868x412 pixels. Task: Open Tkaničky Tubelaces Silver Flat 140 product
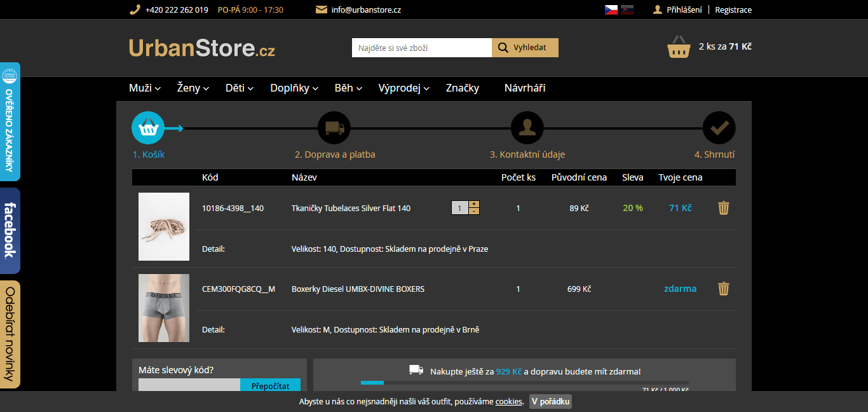click(x=351, y=208)
